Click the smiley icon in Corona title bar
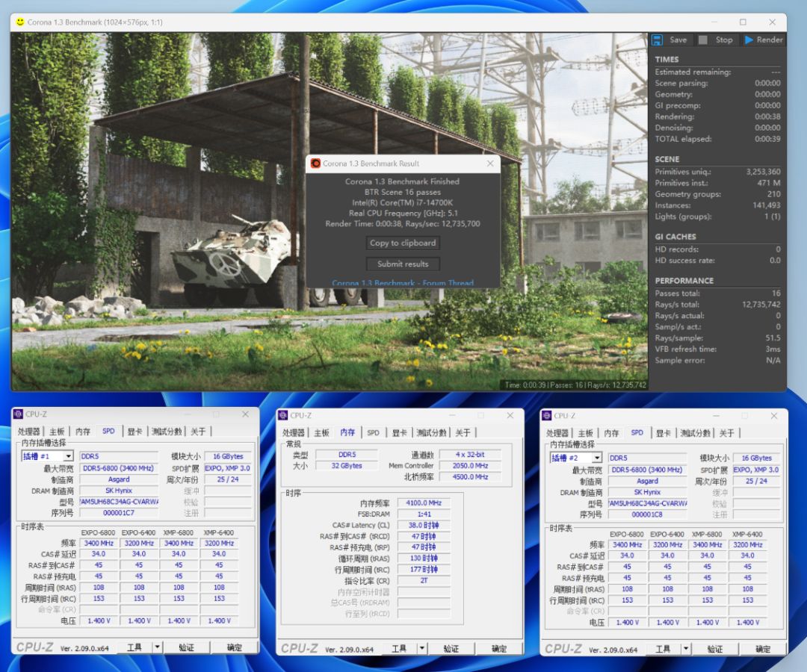Viewport: 807px width, 672px height. click(20, 22)
